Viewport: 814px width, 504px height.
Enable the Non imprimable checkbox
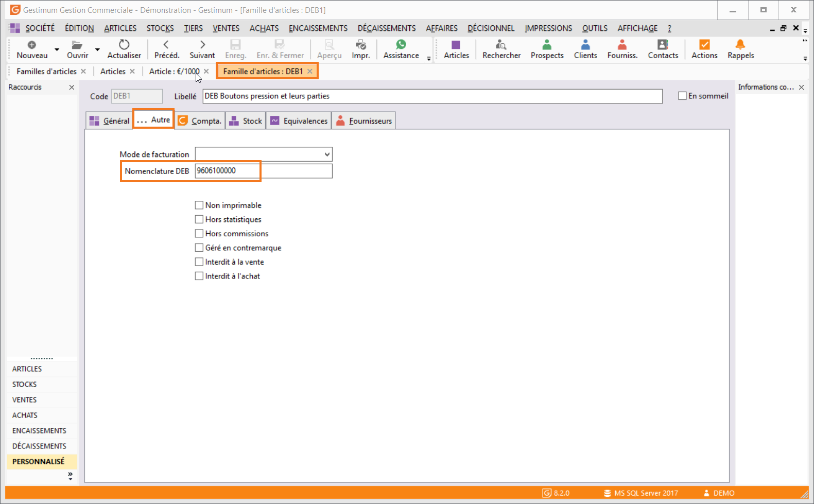click(199, 205)
